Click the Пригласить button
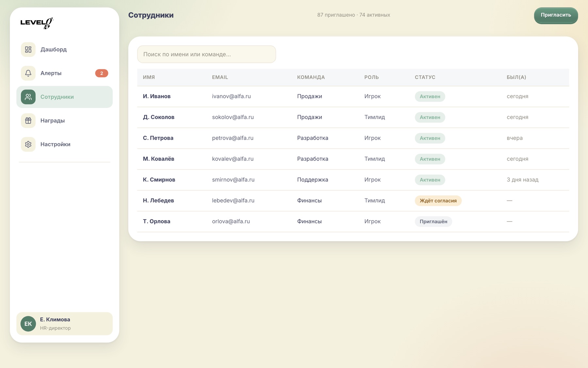588x368 pixels. pos(556,15)
